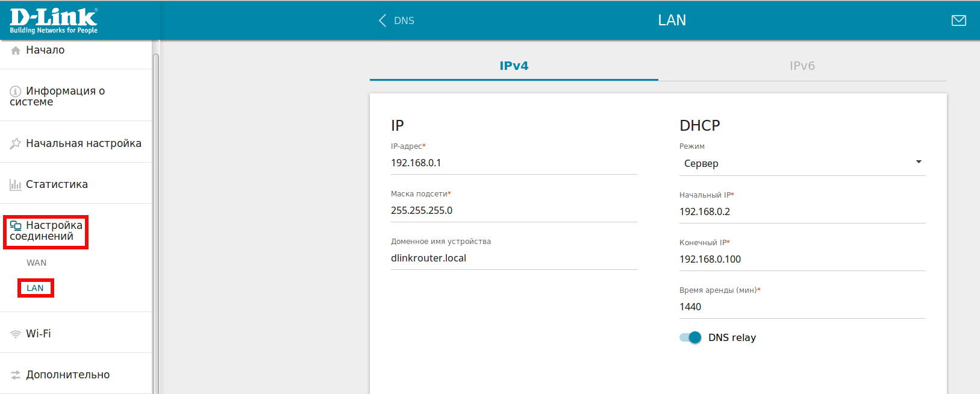Open the WAN submenu item
980x394 pixels.
click(x=36, y=263)
